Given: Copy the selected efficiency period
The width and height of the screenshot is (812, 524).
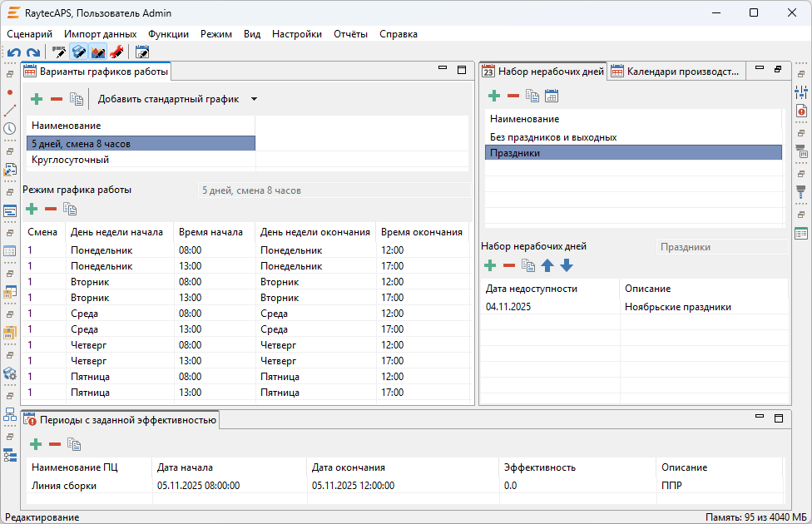Looking at the screenshot, I should tap(74, 444).
